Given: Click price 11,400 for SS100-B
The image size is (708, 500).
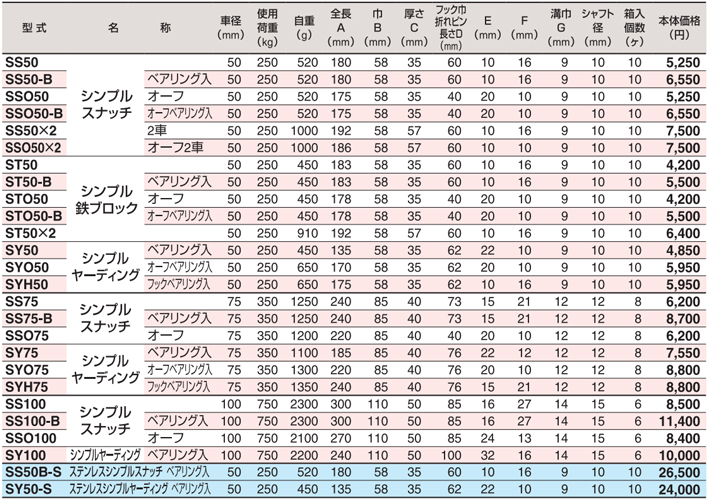Looking at the screenshot, I should [679, 422].
